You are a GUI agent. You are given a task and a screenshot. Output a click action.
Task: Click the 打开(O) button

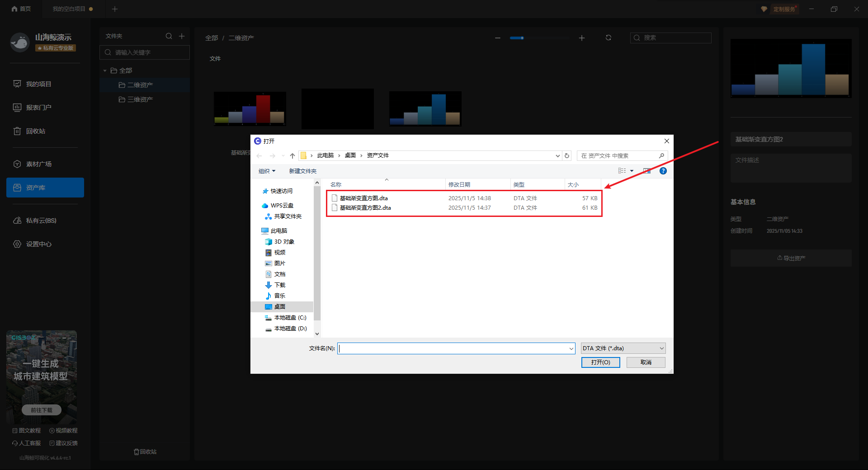click(x=600, y=362)
